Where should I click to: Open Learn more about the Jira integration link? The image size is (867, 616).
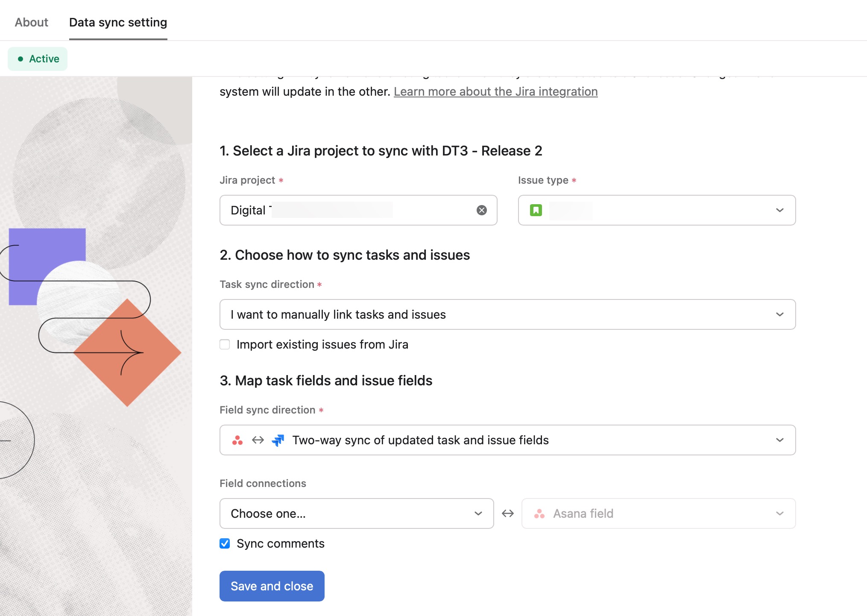[x=495, y=91]
